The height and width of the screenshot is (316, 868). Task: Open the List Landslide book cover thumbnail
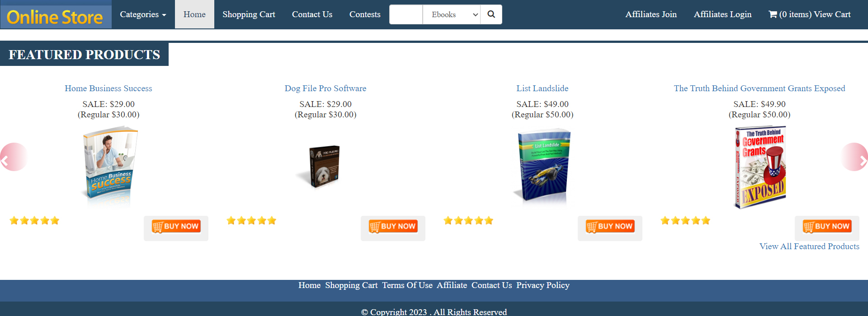[542, 166]
